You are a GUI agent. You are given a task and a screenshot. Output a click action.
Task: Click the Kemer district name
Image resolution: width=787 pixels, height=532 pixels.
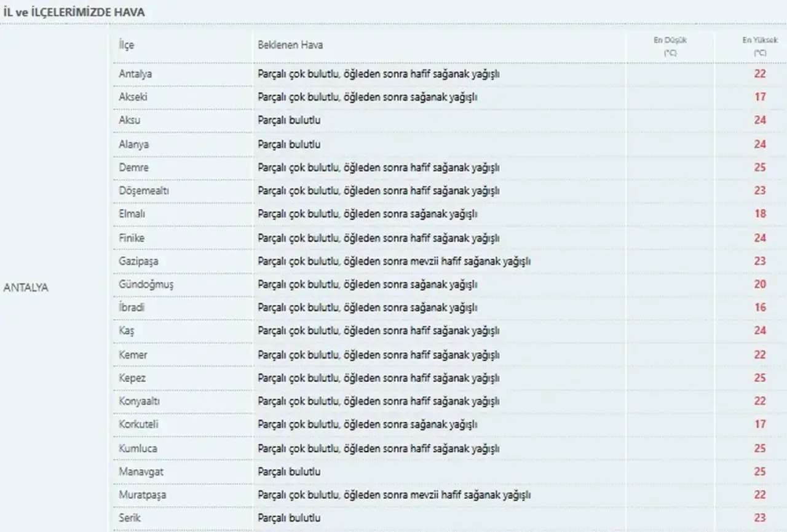pyautogui.click(x=133, y=355)
